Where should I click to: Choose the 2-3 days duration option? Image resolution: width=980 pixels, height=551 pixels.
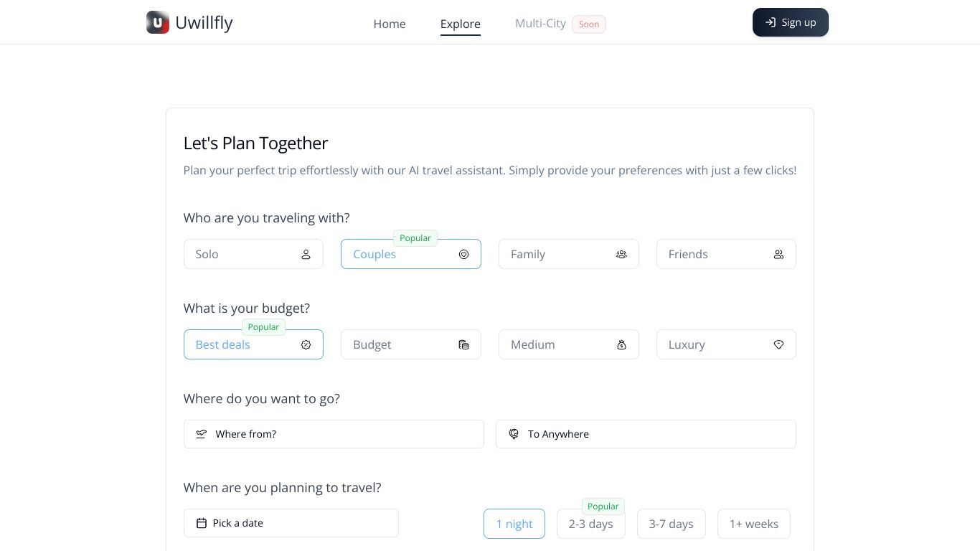pyautogui.click(x=591, y=524)
